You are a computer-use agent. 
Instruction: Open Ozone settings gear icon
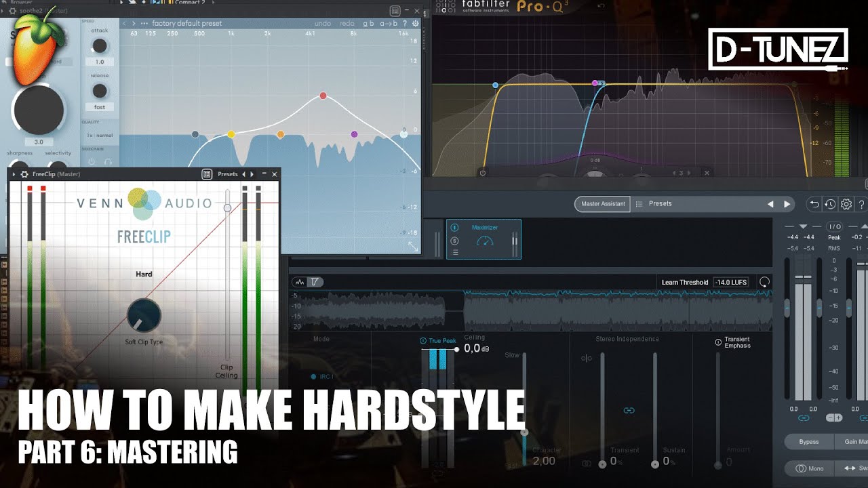846,204
